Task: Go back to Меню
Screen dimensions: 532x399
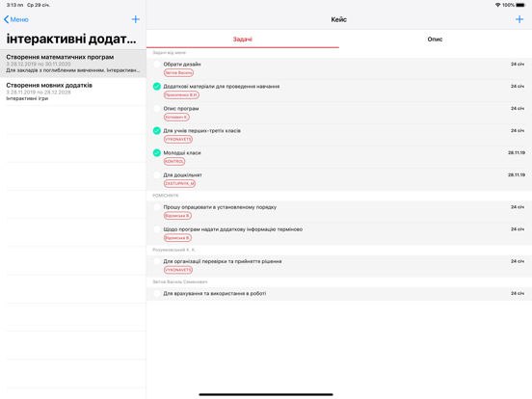Action: (x=16, y=19)
